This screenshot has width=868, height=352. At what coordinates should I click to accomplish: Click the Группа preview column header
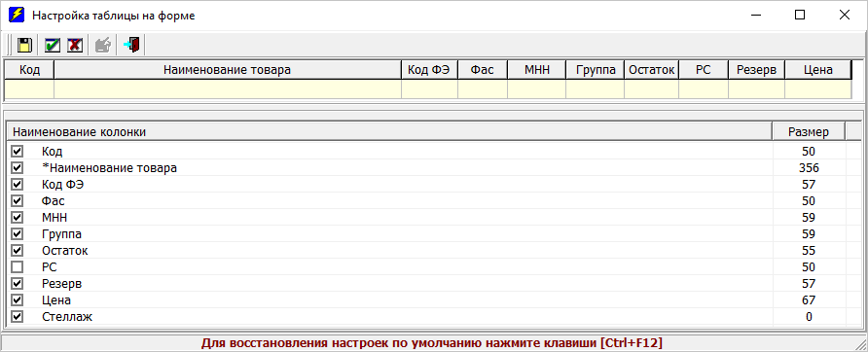click(x=596, y=70)
